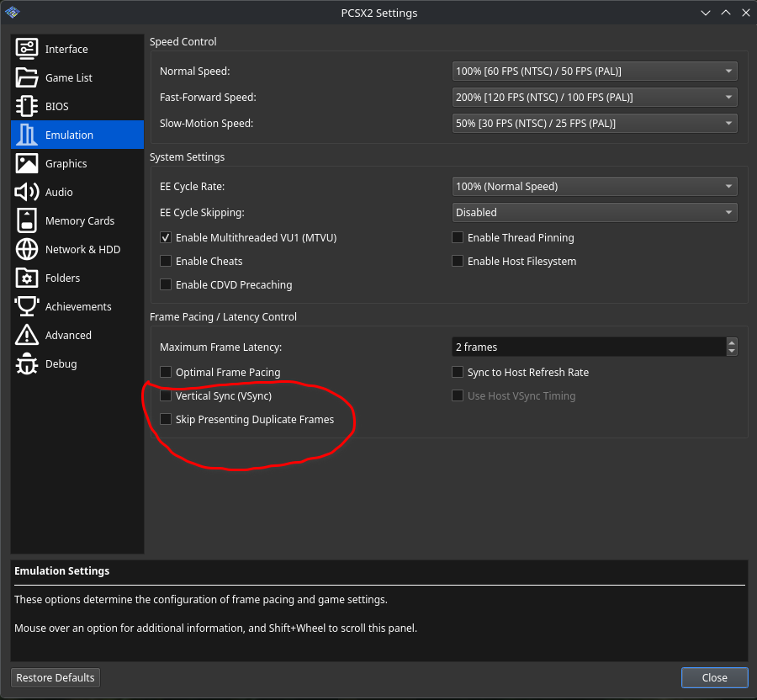Click the Emulation Settings help heading
The height and width of the screenshot is (700, 757).
61,570
